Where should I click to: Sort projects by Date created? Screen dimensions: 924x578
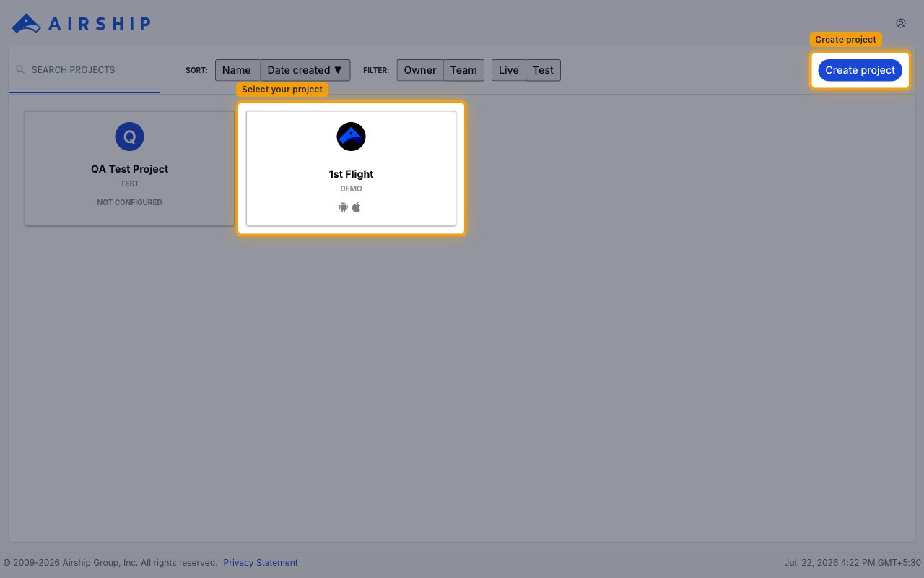pyautogui.click(x=305, y=70)
